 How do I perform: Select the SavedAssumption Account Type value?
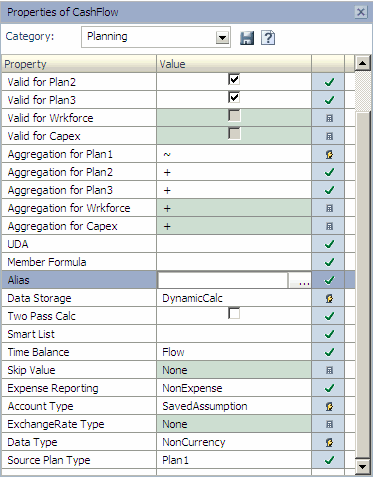(x=205, y=406)
